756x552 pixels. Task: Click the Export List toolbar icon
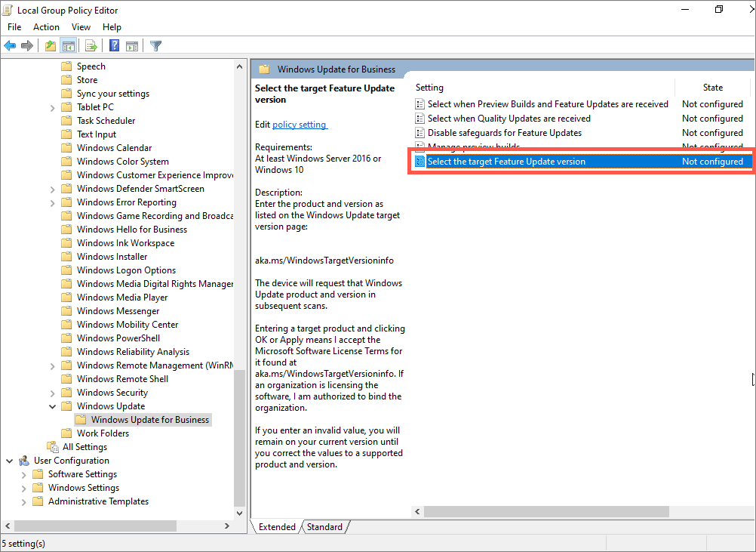[91, 46]
